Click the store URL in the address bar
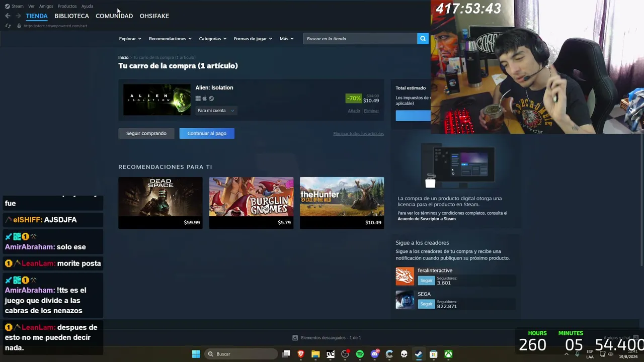644x362 pixels. tap(55, 26)
